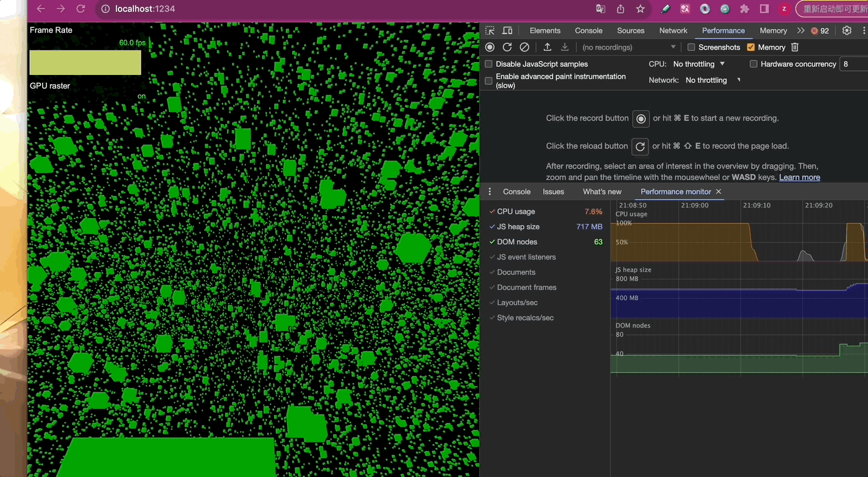Click the 92 errors counter
The width and height of the screenshot is (868, 477).
pos(820,30)
